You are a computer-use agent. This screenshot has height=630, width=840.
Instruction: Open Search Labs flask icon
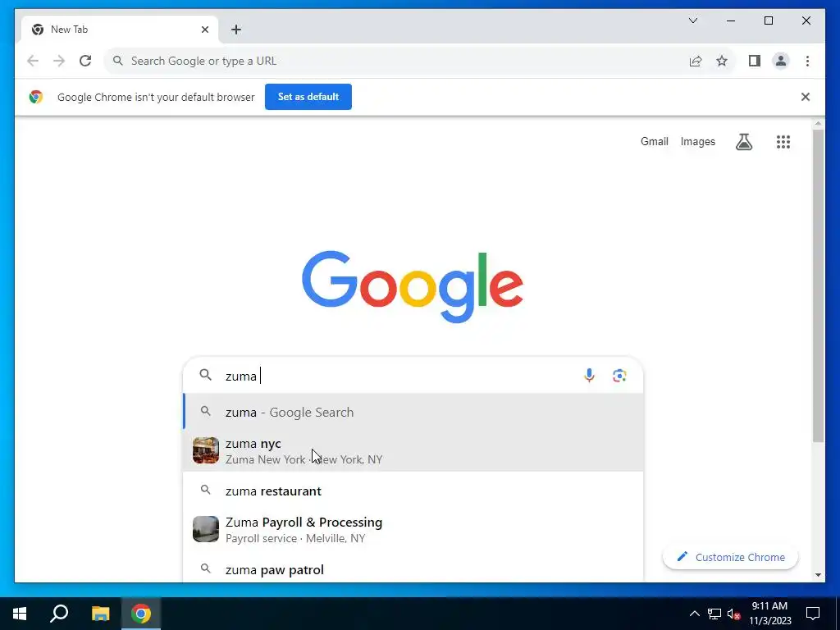[743, 142]
